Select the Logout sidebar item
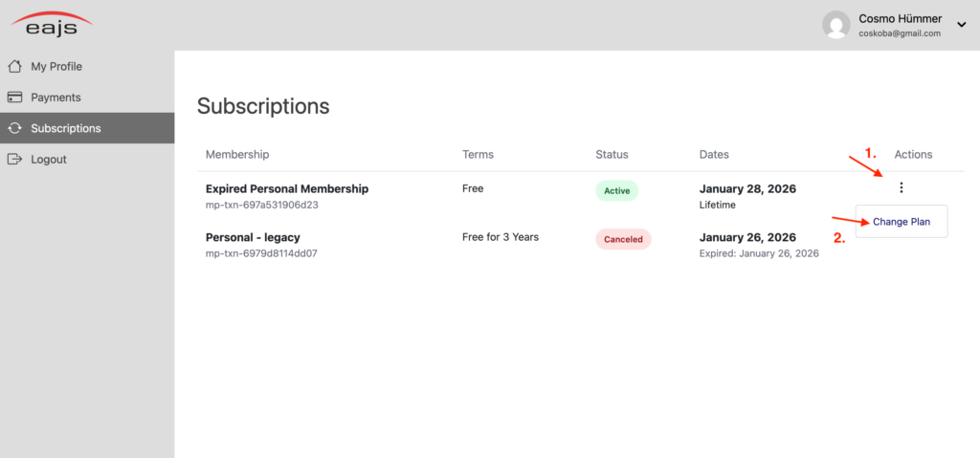The height and width of the screenshot is (458, 980). [x=49, y=160]
